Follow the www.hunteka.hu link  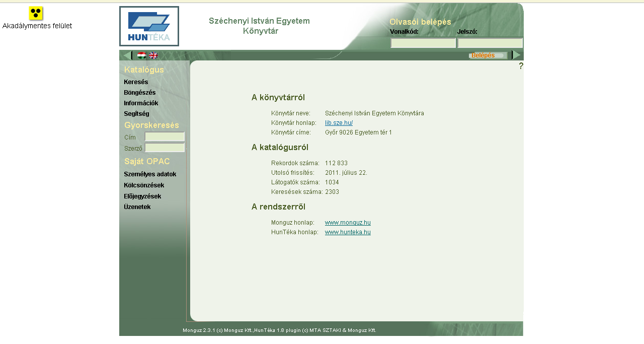coord(348,232)
